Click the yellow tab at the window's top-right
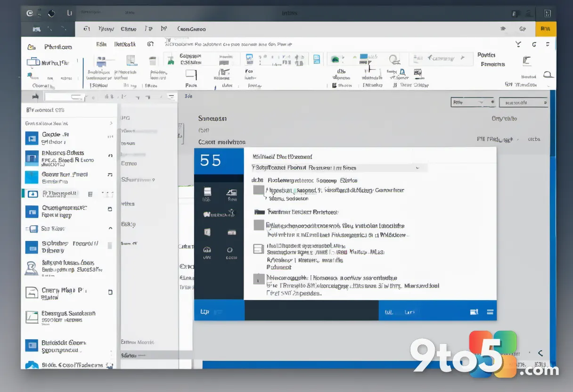The height and width of the screenshot is (392, 573). pos(546,29)
